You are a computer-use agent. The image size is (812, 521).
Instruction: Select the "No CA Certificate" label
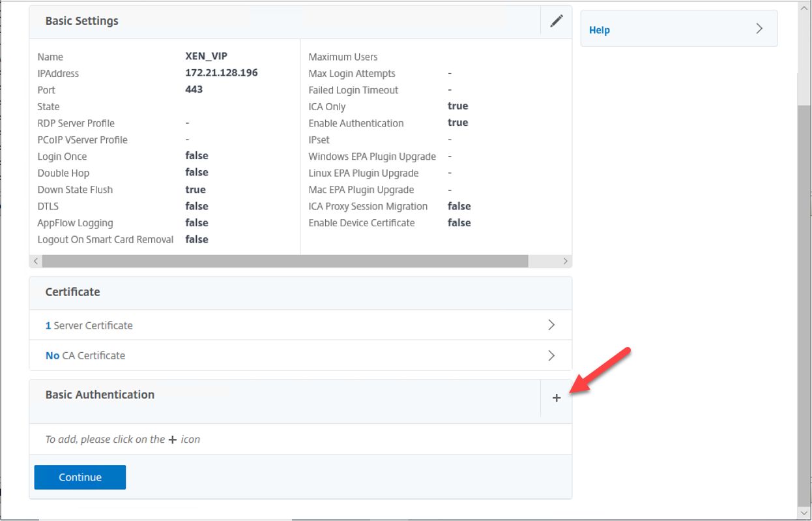[85, 355]
